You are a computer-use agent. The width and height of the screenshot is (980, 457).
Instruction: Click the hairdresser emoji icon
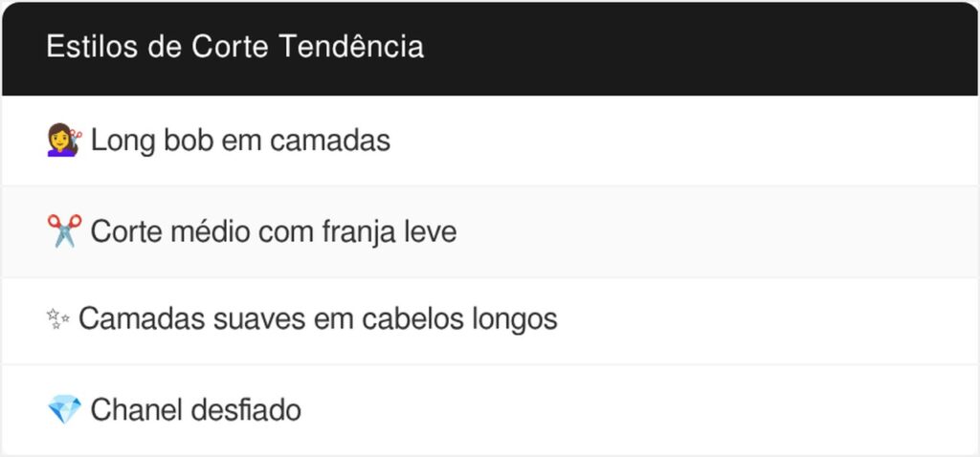coord(64,141)
